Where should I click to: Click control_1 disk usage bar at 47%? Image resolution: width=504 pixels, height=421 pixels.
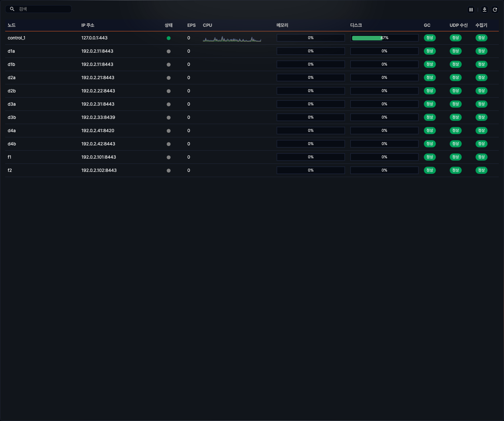point(384,38)
